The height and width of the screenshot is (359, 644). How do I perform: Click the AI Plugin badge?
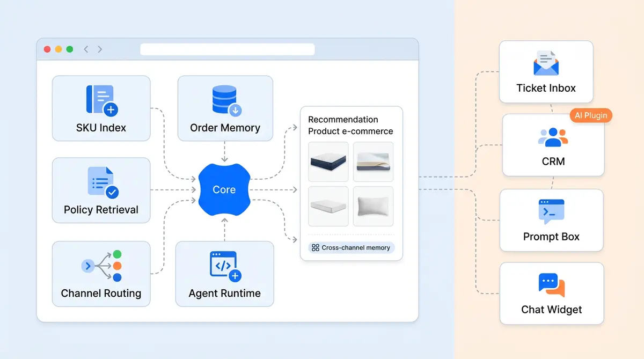tap(591, 115)
